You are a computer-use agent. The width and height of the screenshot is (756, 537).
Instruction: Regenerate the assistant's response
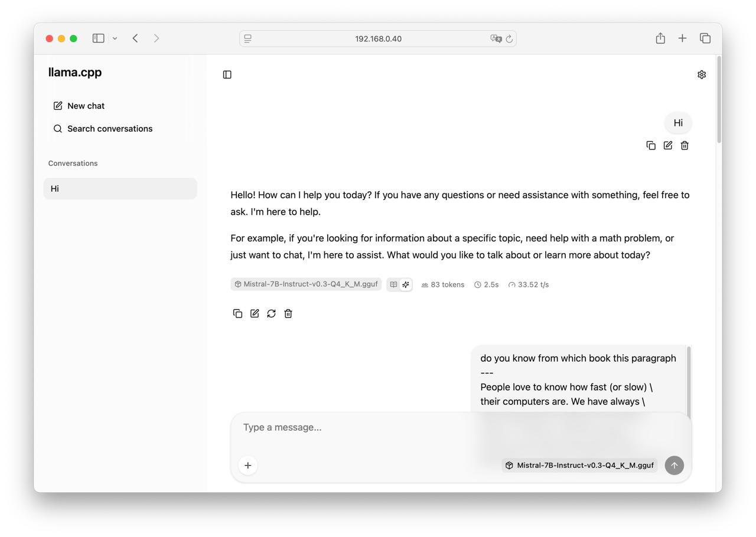pyautogui.click(x=271, y=314)
